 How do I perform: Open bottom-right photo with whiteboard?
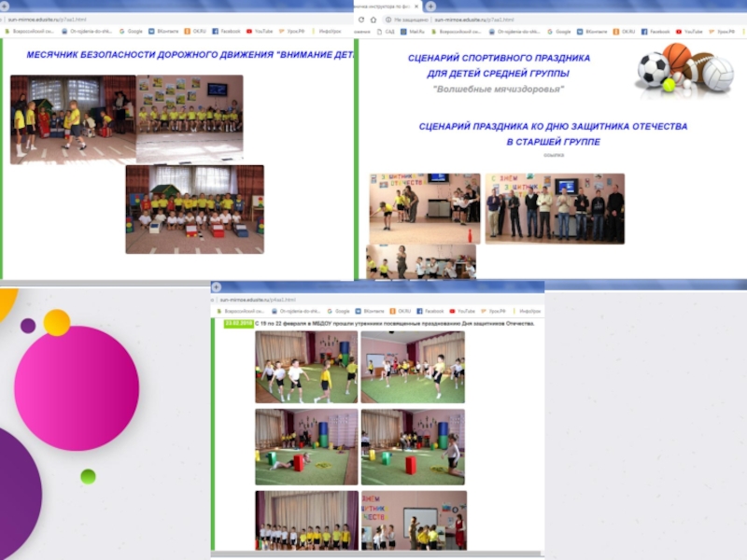click(414, 521)
